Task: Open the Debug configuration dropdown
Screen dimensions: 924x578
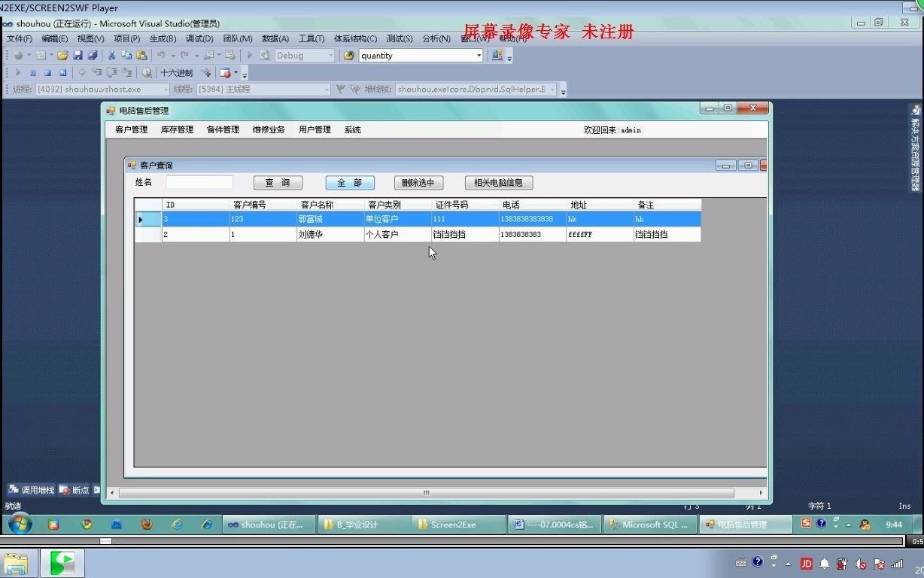Action: (x=331, y=55)
